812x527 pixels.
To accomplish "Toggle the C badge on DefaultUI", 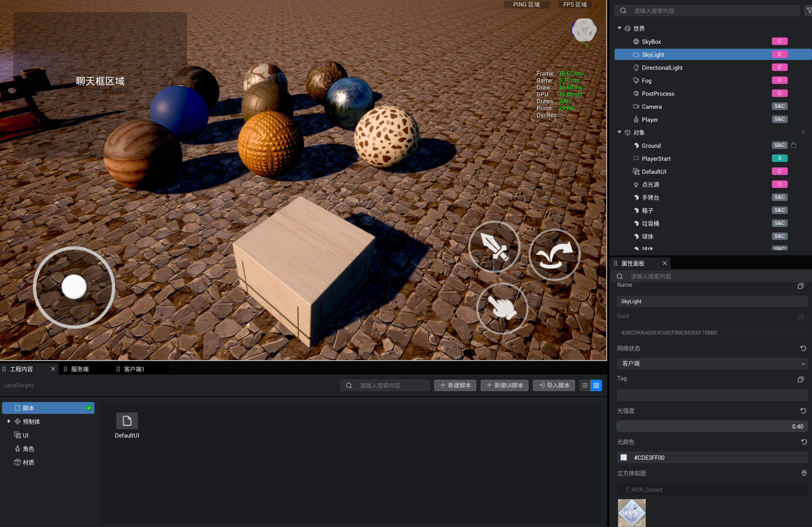I will click(x=780, y=171).
